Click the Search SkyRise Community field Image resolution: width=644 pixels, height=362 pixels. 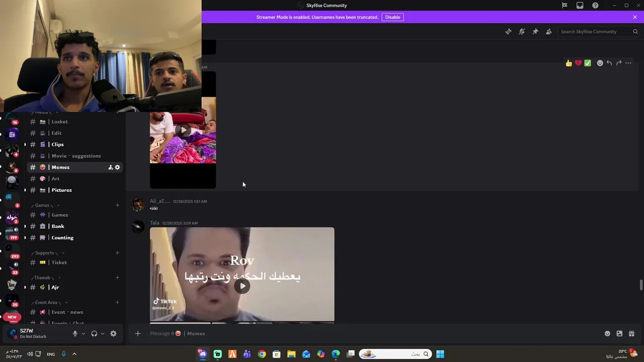599,31
